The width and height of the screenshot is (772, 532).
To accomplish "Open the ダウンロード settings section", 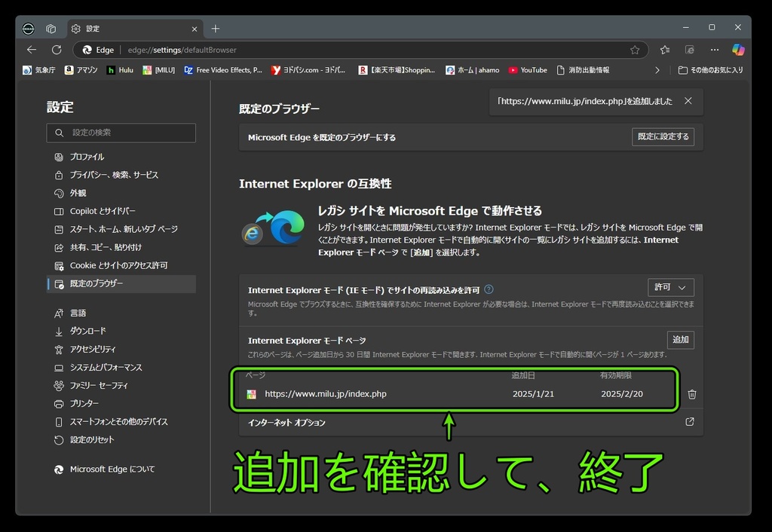I will click(x=121, y=332).
